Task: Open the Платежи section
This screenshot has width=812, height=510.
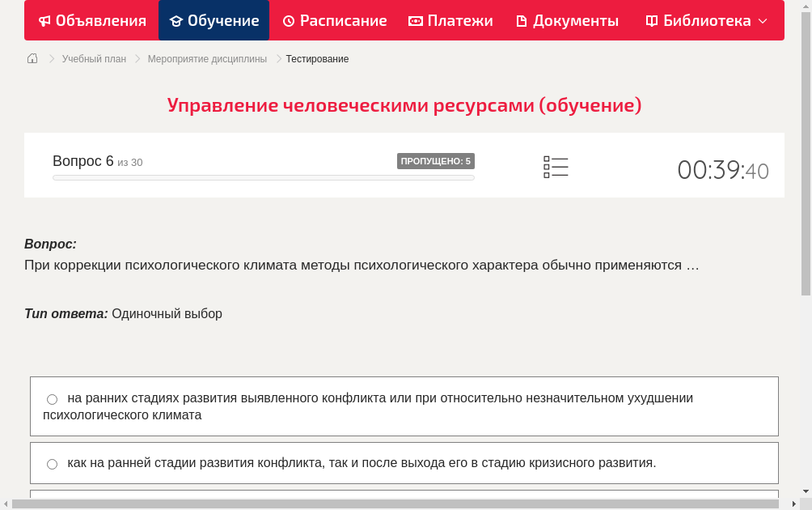Action: [450, 20]
